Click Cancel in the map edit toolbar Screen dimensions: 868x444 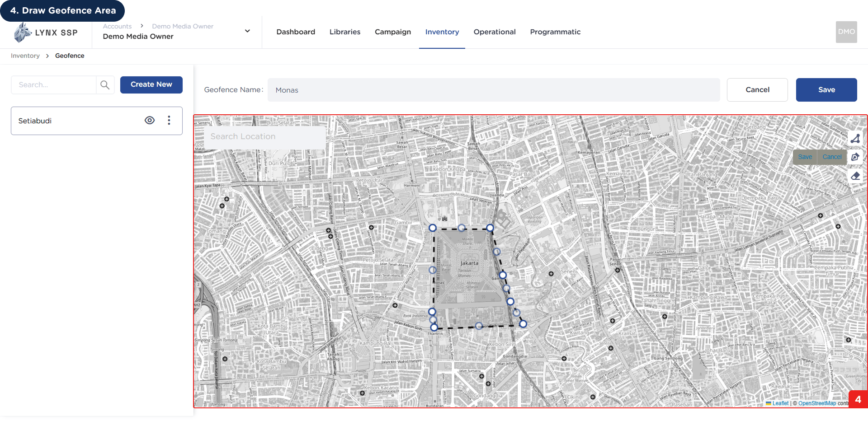[832, 157]
